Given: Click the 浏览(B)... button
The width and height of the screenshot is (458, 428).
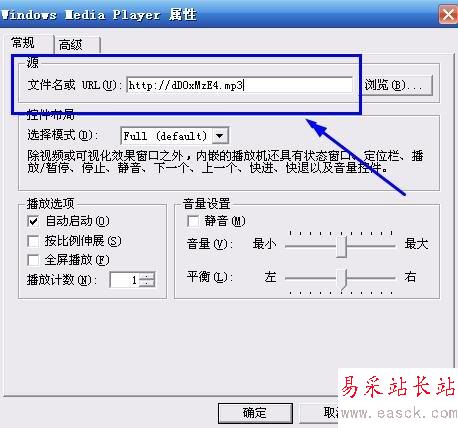Looking at the screenshot, I should (x=397, y=86).
